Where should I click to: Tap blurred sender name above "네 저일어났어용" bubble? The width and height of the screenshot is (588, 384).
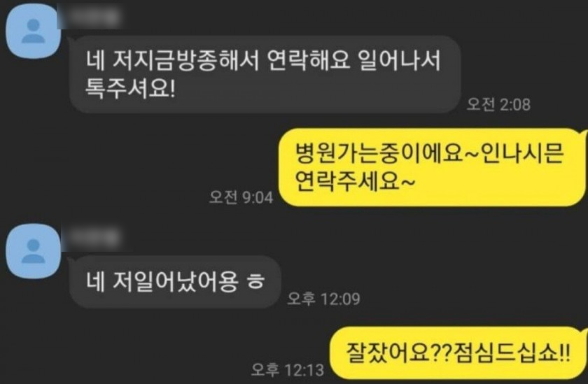[91, 238]
